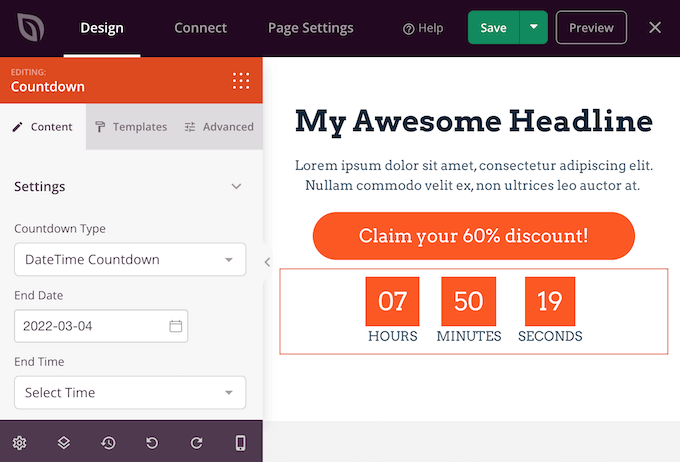Open the Select Time dropdown

tap(130, 393)
